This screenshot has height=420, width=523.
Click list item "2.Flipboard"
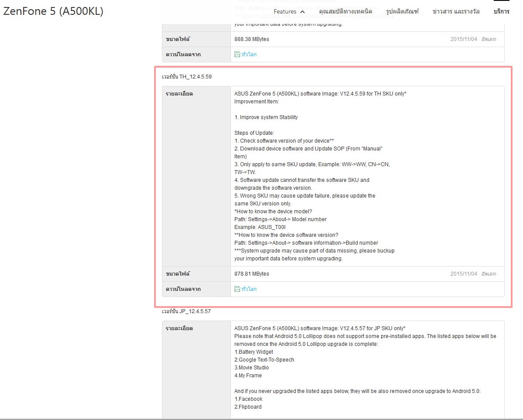248,406
